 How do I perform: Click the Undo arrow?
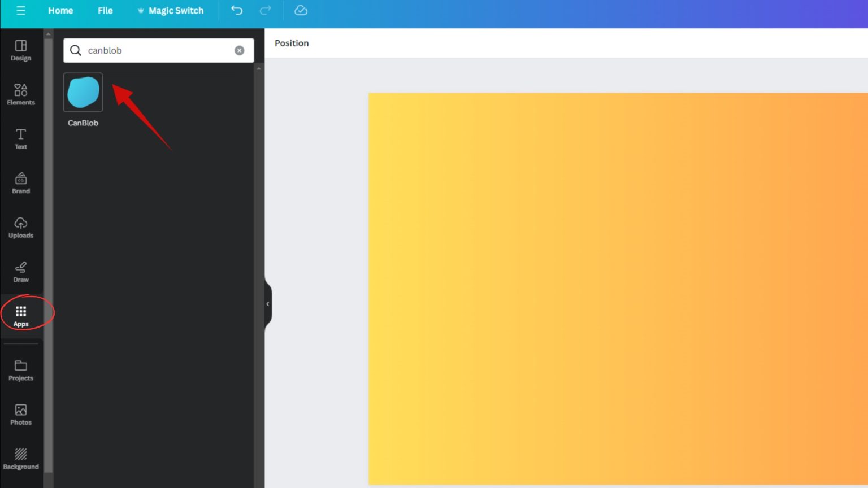[237, 10]
